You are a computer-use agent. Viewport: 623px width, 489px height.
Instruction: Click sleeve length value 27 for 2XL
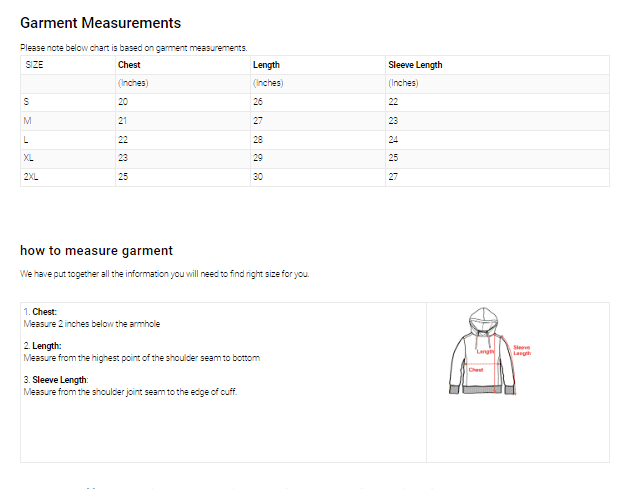point(393,177)
